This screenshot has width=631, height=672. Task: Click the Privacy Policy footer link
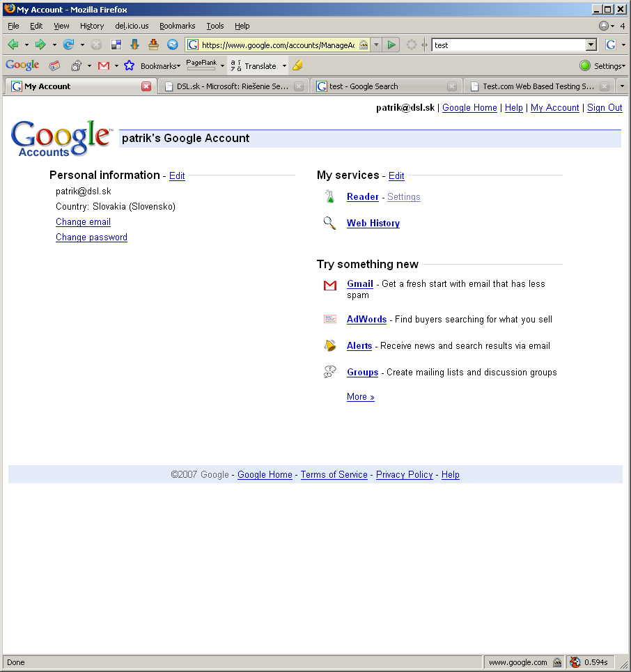[404, 474]
